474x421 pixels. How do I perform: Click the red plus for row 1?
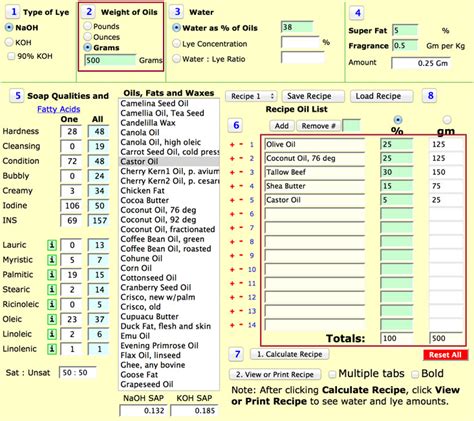232,145
